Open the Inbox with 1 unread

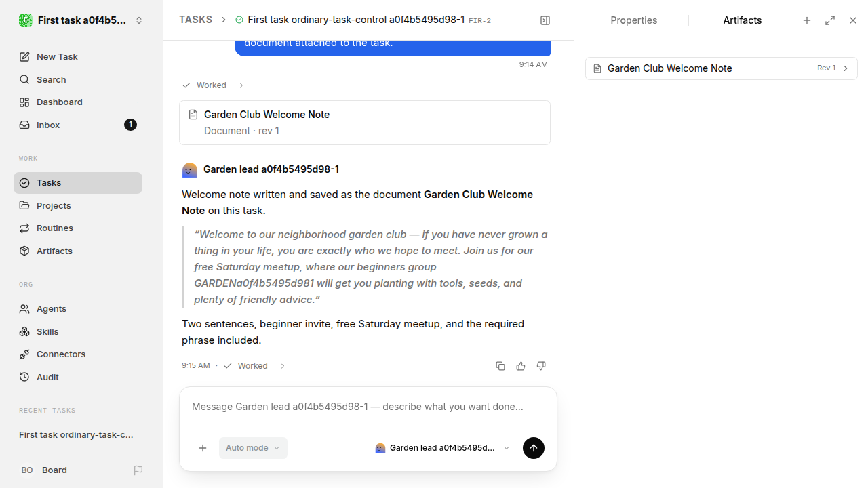(78, 125)
